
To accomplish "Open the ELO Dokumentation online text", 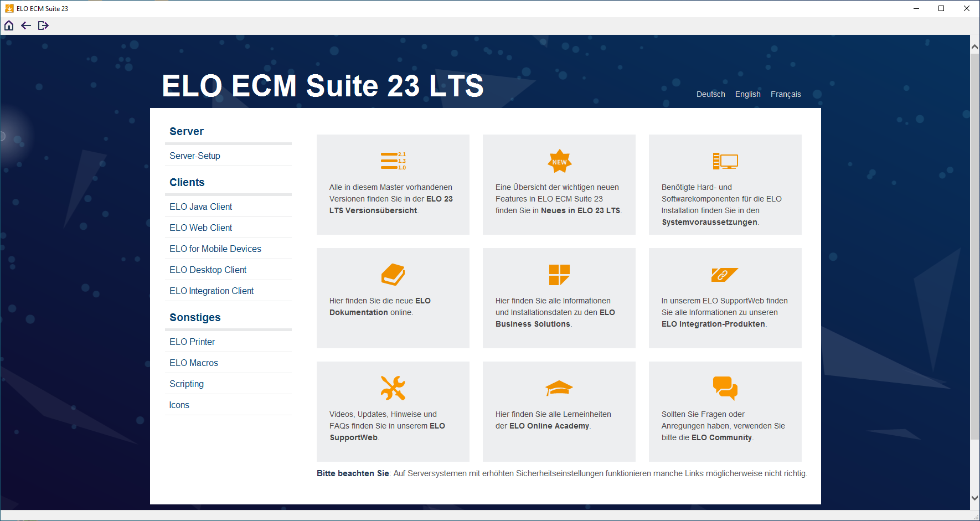I will point(380,307).
